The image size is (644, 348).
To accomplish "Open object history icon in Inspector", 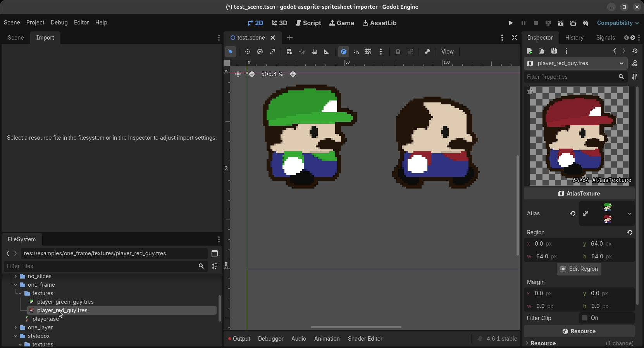I will pyautogui.click(x=635, y=51).
